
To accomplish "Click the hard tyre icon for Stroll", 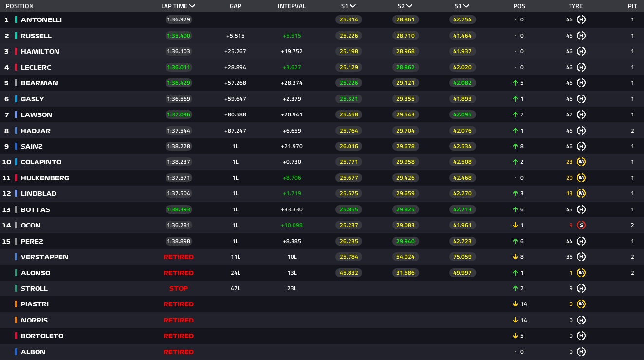I will pos(581,289).
